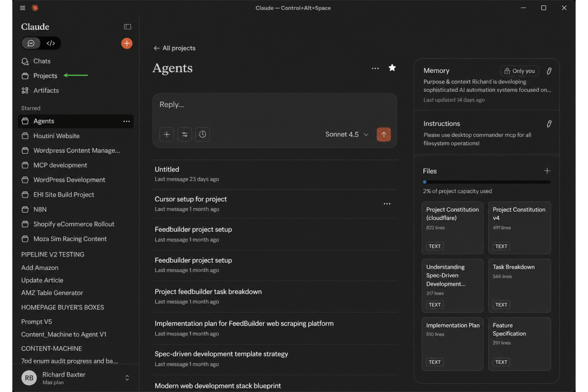This screenshot has height=392, width=588.
Task: Start a new chat with orange plus
Action: (x=127, y=43)
